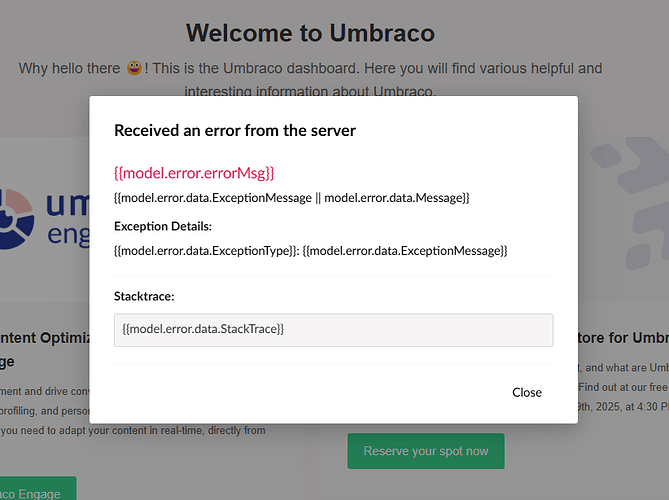Close the server error dialog
Viewport: 669px width, 500px height.
(x=526, y=392)
